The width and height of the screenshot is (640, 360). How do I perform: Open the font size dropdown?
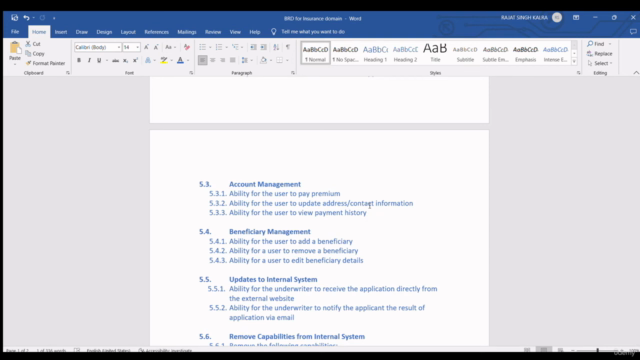(138, 47)
